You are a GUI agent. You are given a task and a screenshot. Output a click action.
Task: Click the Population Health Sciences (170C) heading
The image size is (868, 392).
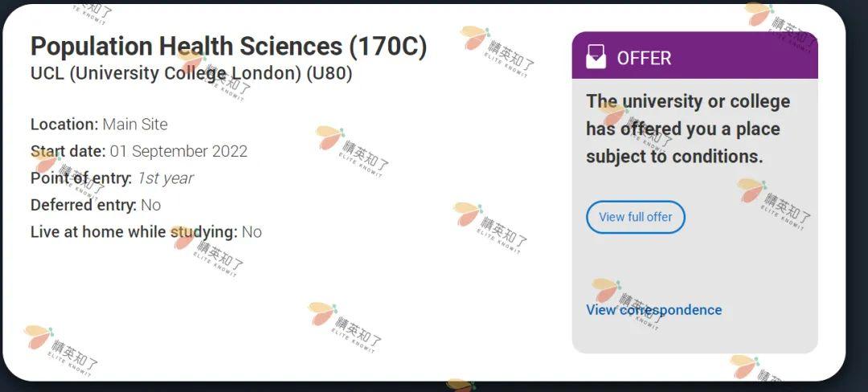click(x=228, y=47)
